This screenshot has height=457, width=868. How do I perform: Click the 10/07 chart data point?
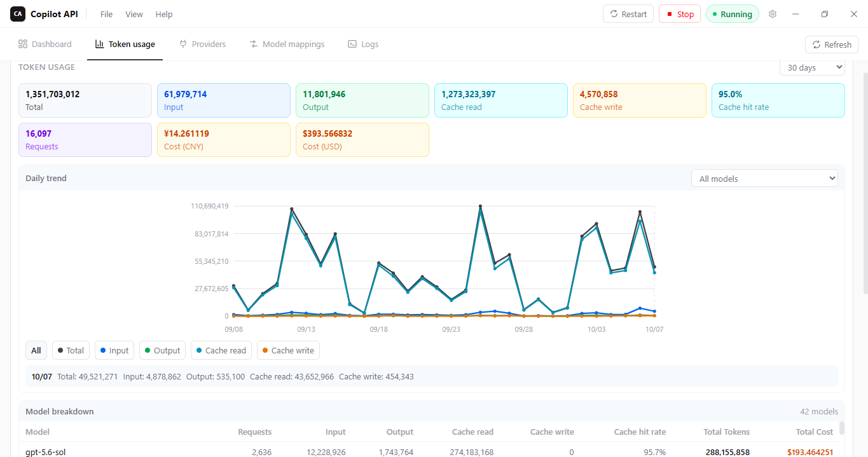point(654,267)
